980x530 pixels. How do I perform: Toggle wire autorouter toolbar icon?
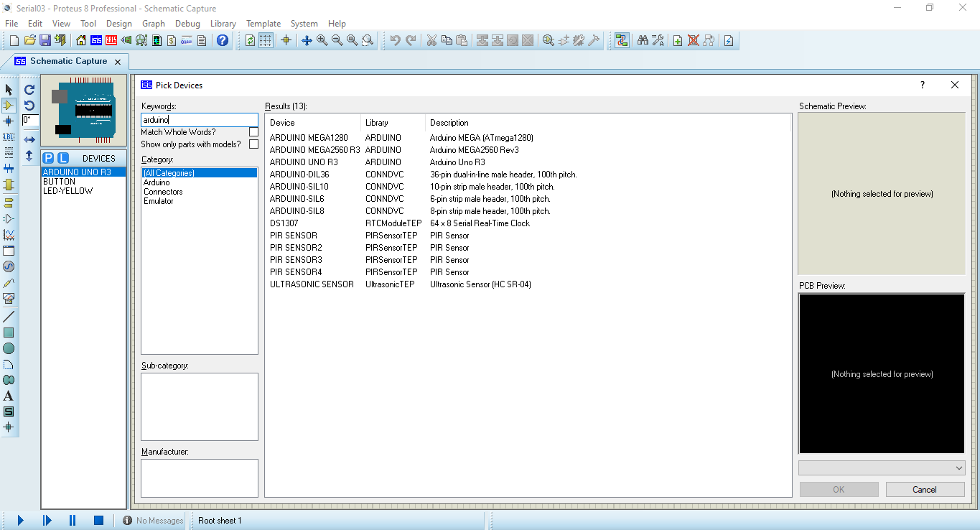click(x=622, y=40)
